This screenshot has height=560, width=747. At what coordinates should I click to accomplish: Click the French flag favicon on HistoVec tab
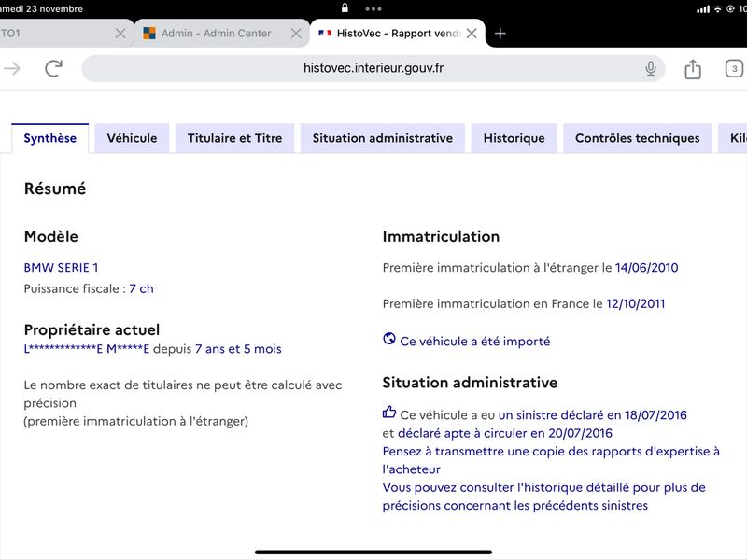(324, 33)
